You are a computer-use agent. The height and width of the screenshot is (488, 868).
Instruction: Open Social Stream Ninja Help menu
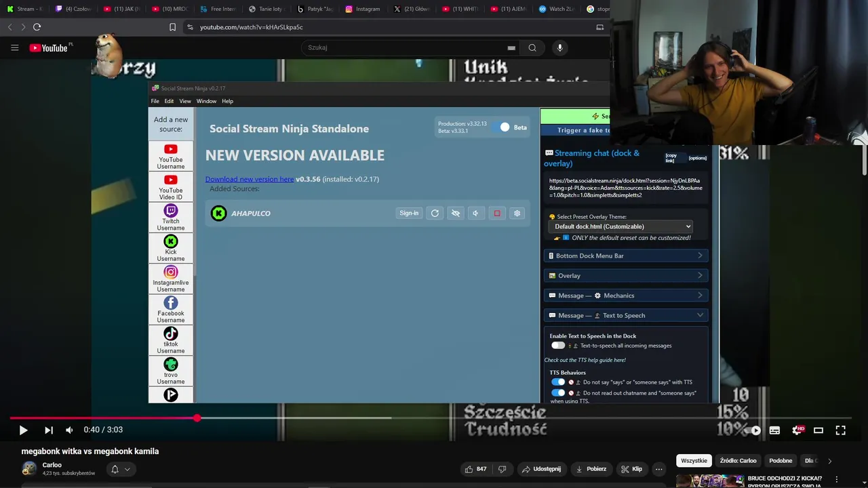point(228,101)
